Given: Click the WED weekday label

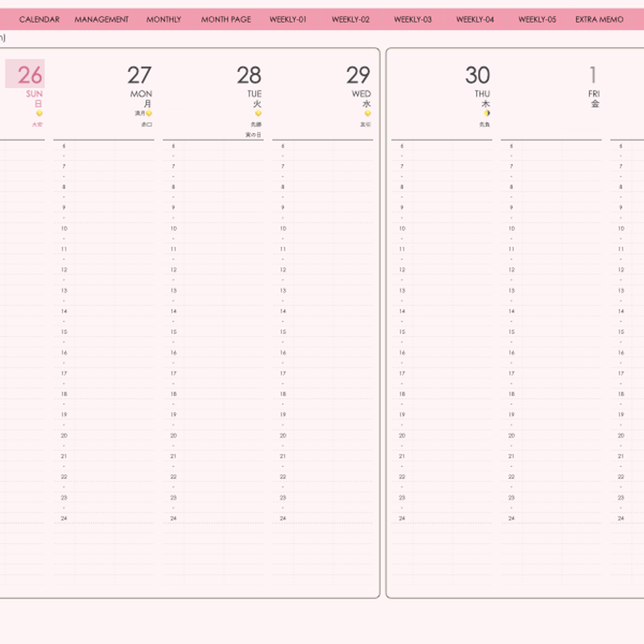Looking at the screenshot, I should (361, 94).
